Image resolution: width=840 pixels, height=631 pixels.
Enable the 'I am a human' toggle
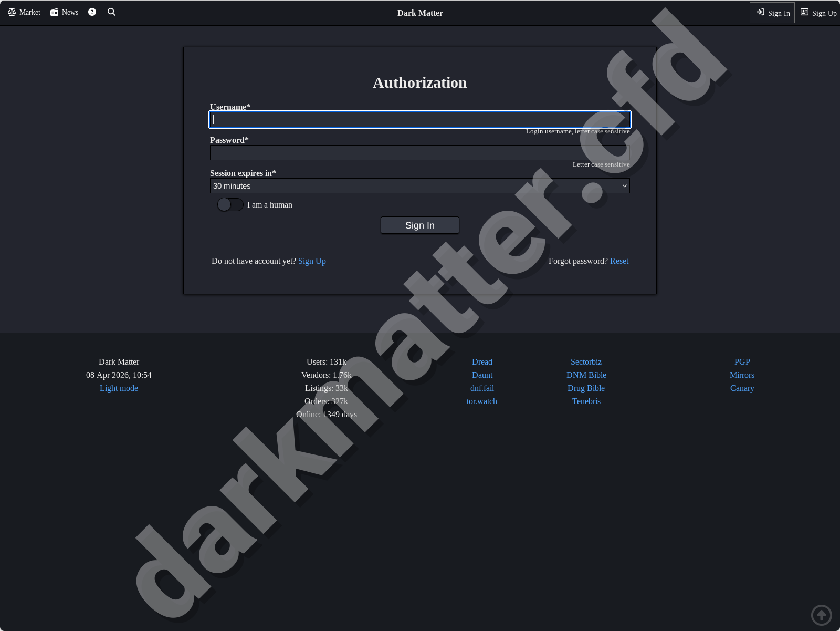230,204
